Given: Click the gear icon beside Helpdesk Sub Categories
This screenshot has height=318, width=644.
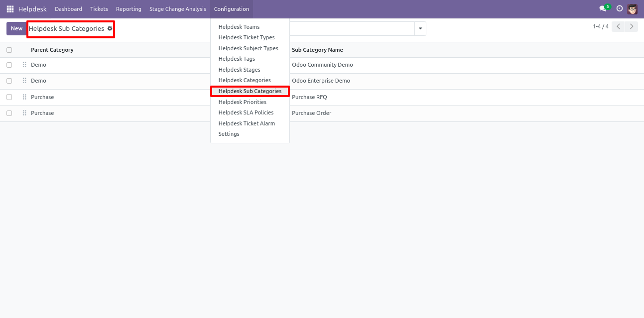Looking at the screenshot, I should coord(110,28).
